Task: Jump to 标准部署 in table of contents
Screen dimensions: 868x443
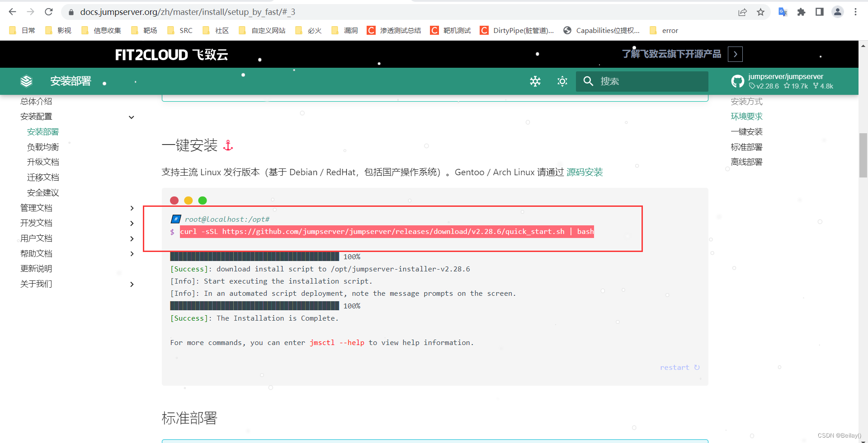Action: click(746, 147)
